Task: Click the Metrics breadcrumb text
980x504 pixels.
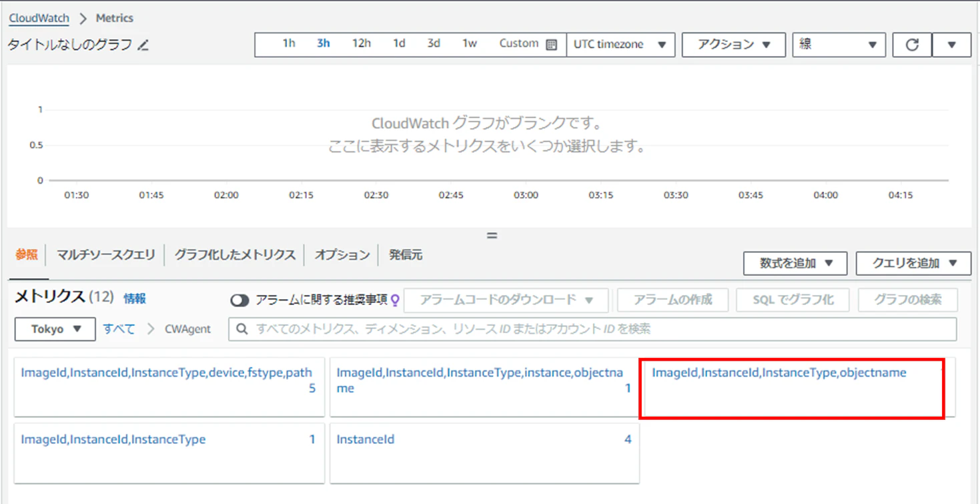Action: pos(114,18)
